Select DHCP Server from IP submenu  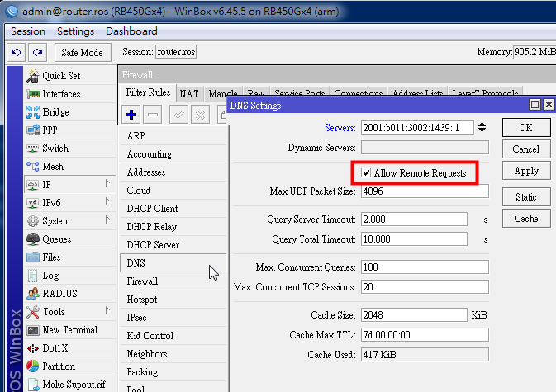pyautogui.click(x=173, y=244)
